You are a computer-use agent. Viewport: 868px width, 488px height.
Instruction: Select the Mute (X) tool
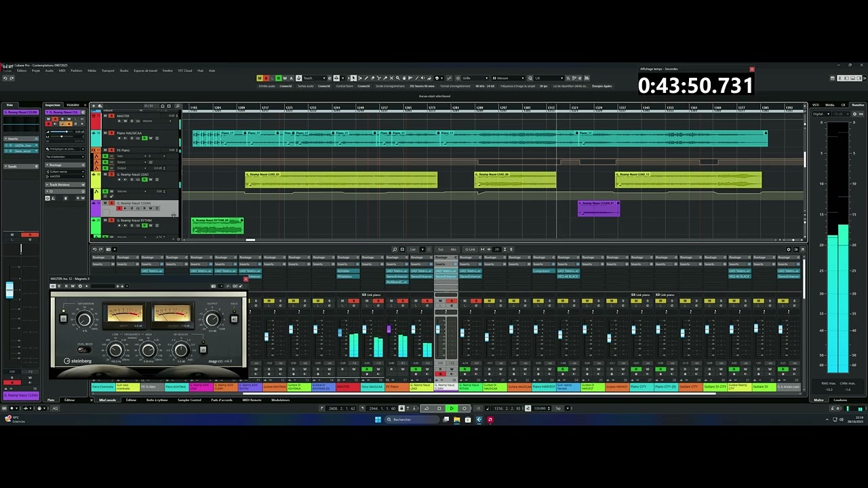point(391,78)
